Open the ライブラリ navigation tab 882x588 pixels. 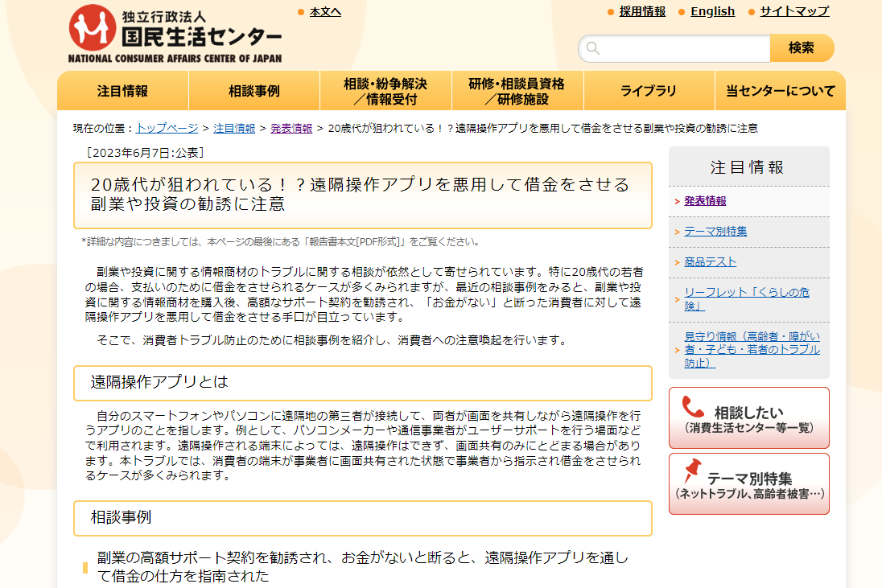coord(649,91)
